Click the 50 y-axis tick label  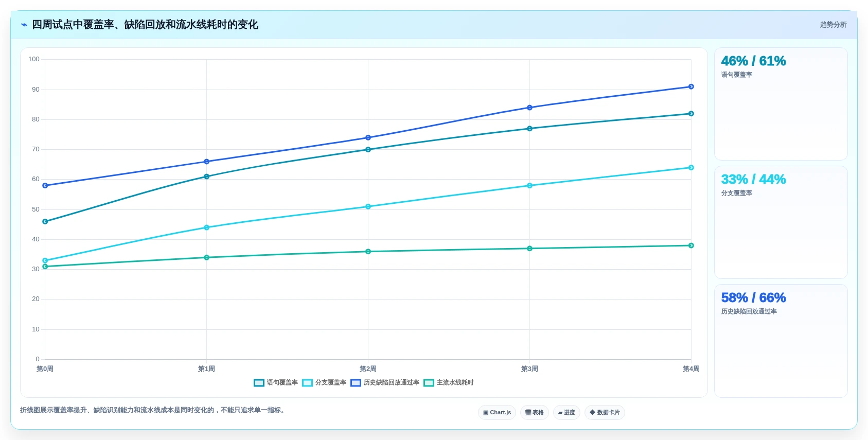coord(36,209)
